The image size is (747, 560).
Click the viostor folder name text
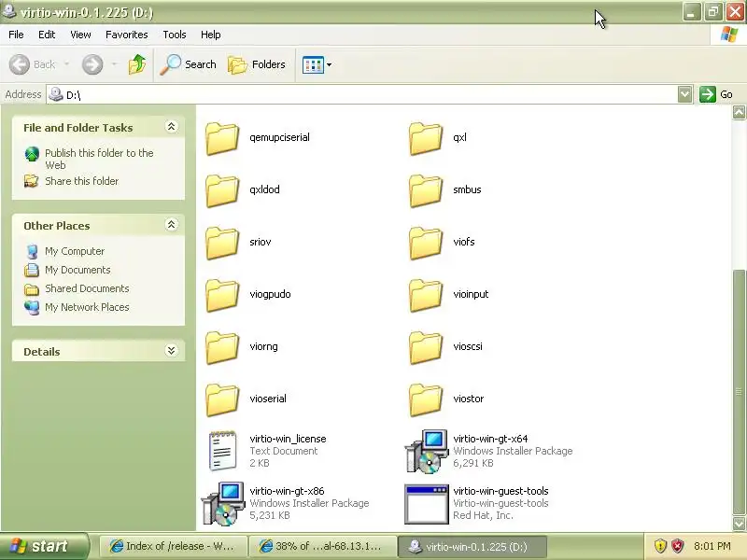469,399
